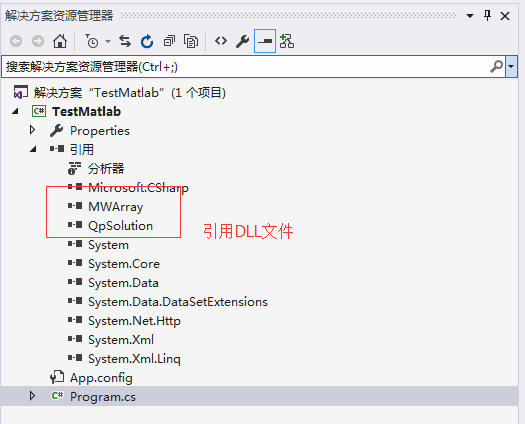Collapse the TestMatlab project node
Viewport: 525px width, 424px height.
(x=15, y=112)
